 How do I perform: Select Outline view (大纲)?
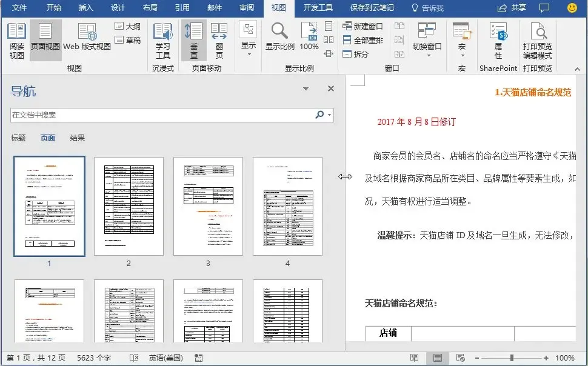pyautogui.click(x=128, y=26)
